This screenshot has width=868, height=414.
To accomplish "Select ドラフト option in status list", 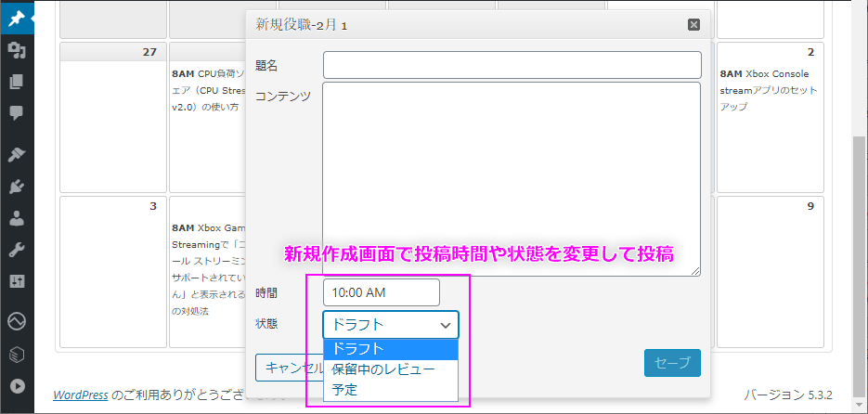I will pyautogui.click(x=391, y=349).
